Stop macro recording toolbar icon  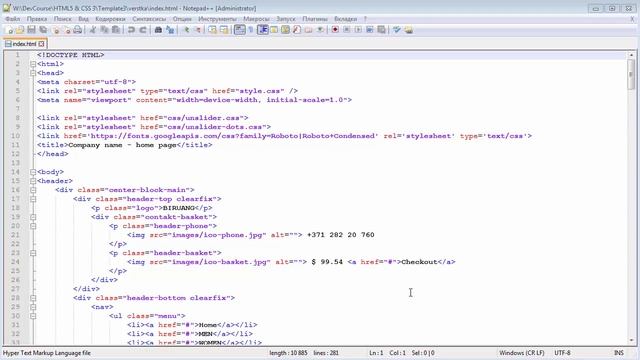(x=347, y=30)
